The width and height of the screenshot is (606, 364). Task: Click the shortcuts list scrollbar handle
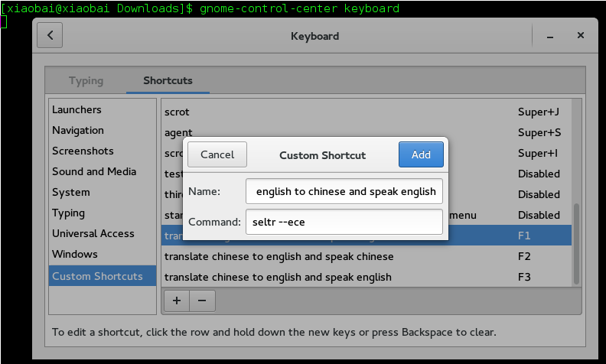tap(576, 244)
